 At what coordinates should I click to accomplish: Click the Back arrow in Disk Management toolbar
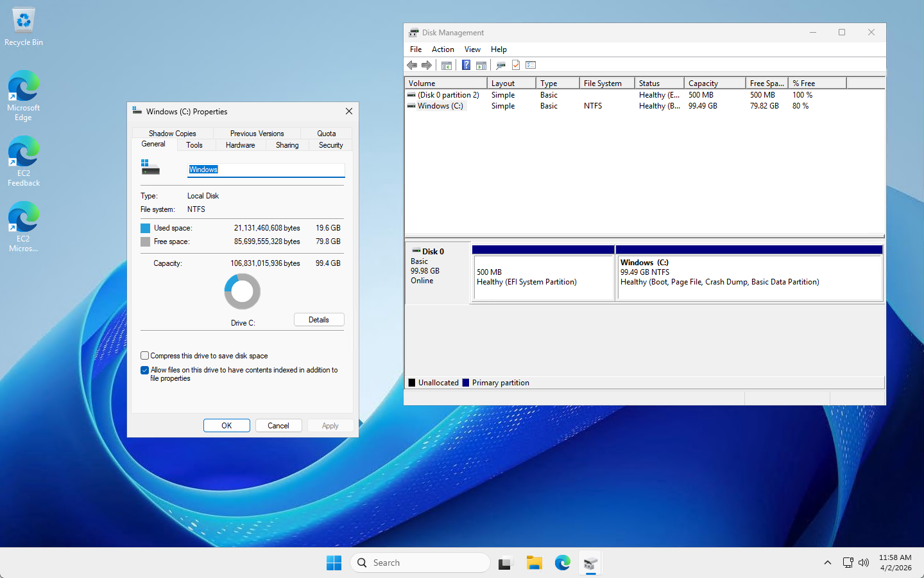point(412,65)
